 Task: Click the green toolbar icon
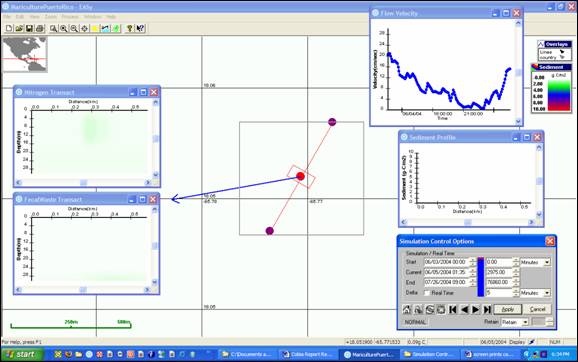116,28
